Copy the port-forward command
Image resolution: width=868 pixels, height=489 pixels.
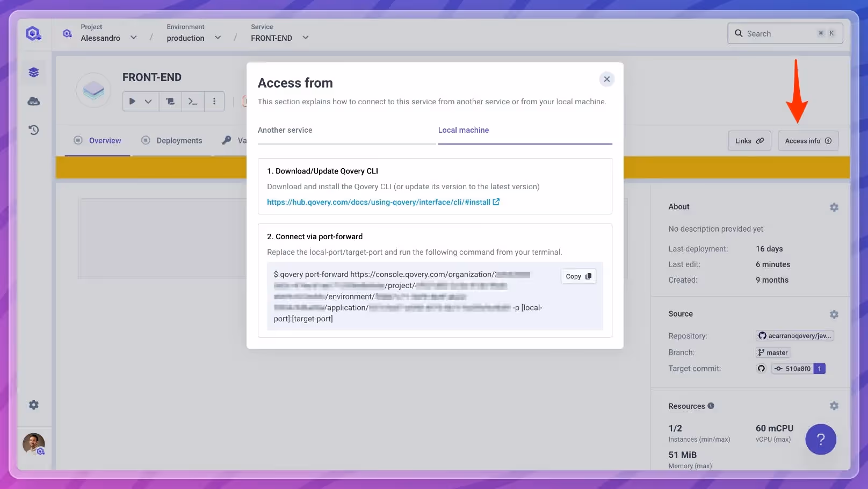click(578, 276)
